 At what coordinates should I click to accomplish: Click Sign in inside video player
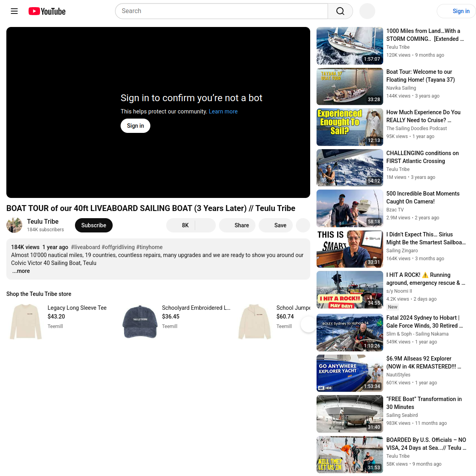coord(135,126)
